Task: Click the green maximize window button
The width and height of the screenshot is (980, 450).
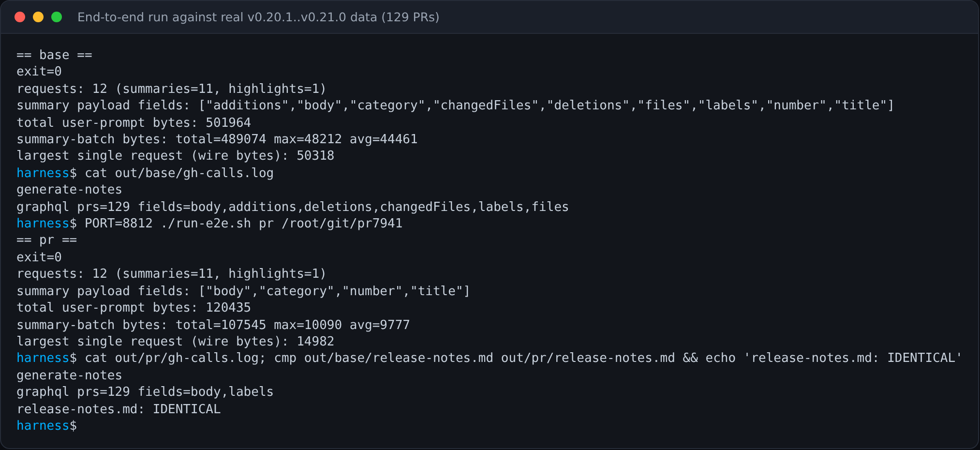Action: 57,17
